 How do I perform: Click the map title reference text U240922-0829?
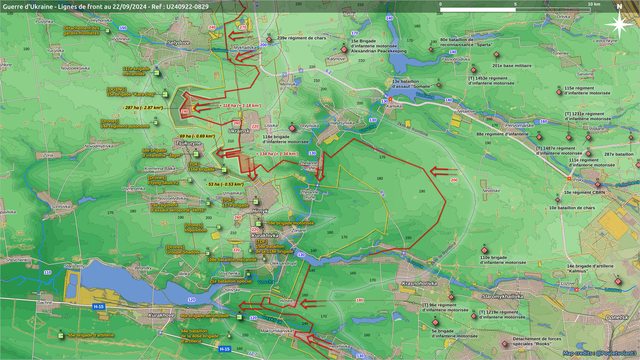point(187,7)
